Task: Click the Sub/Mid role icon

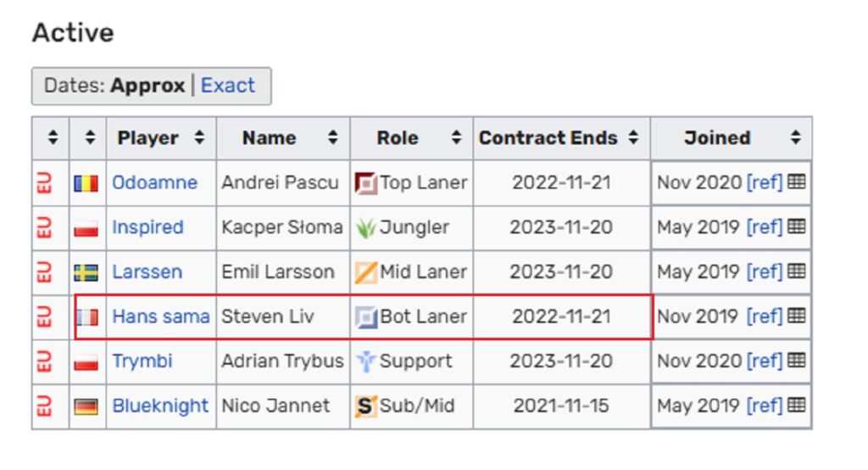Action: pyautogui.click(x=365, y=406)
